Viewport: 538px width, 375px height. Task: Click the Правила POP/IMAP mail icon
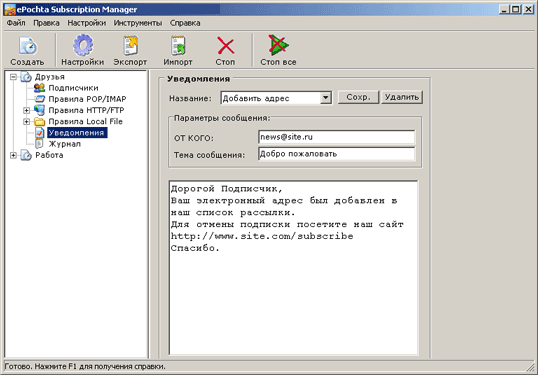[39, 99]
